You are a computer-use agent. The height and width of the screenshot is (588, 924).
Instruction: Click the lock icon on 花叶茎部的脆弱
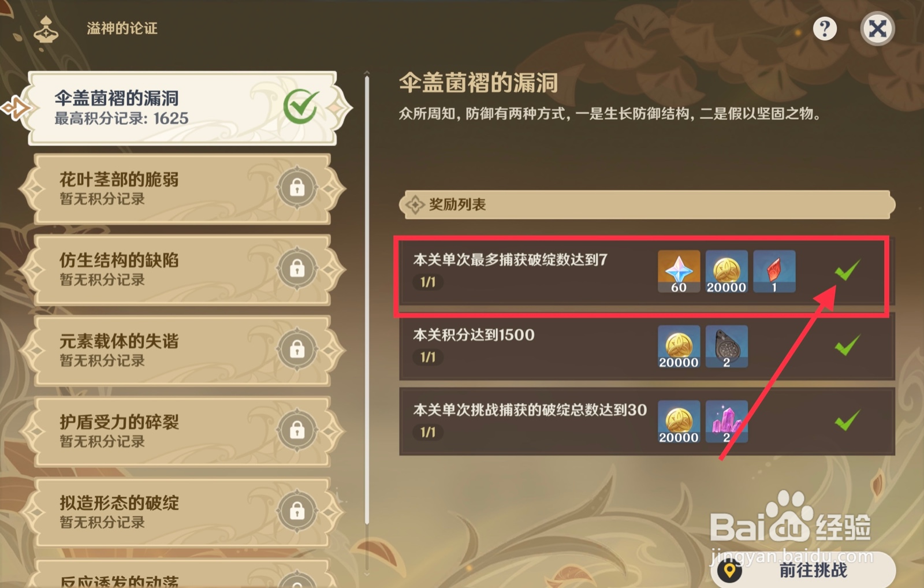point(297,188)
